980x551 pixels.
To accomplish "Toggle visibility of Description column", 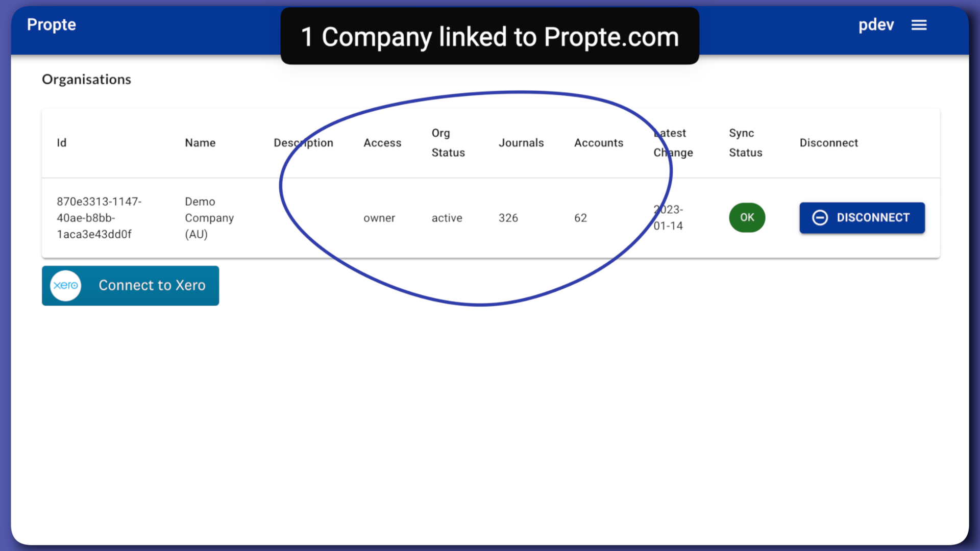I will point(304,143).
